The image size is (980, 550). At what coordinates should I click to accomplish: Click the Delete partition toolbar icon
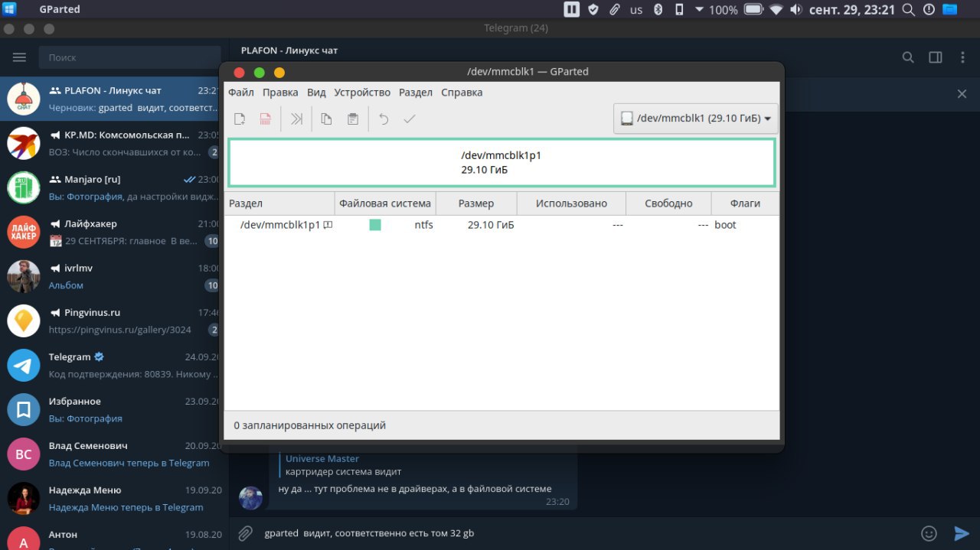click(265, 119)
